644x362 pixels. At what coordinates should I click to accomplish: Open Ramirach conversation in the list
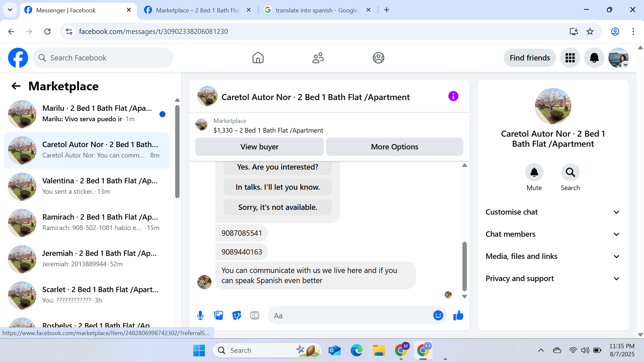pyautogui.click(x=87, y=223)
